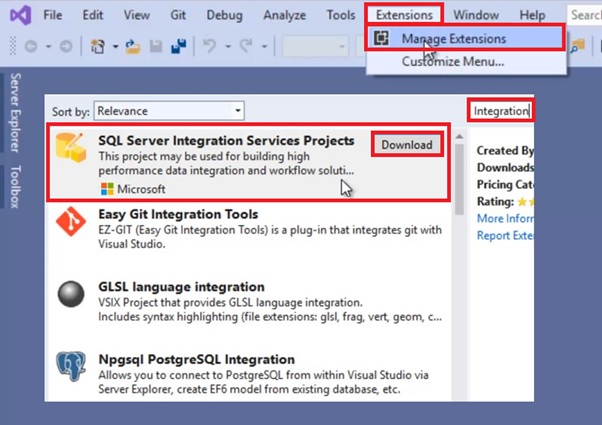The height and width of the screenshot is (425, 602).
Task: Select SQL Server Integration Services Projects title
Action: (x=226, y=141)
